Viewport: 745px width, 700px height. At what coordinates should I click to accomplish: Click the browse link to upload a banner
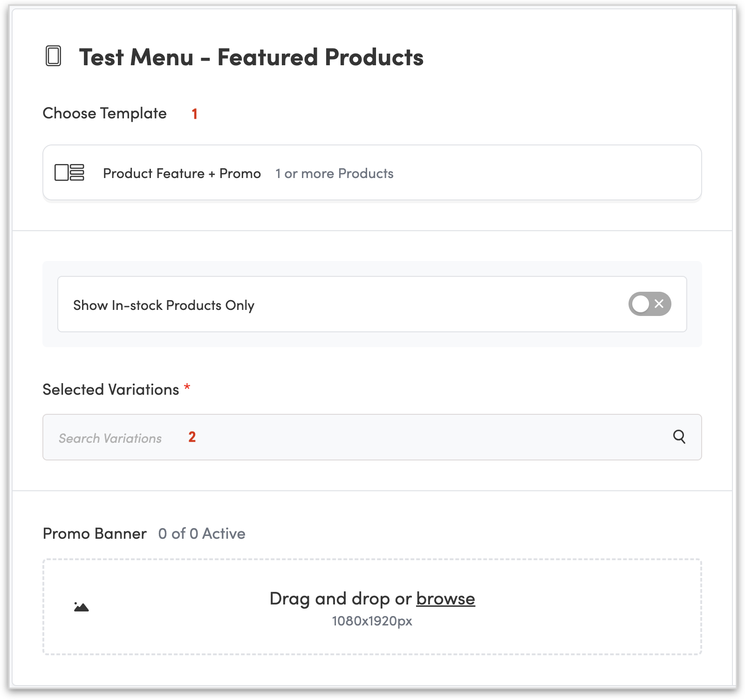coord(445,599)
